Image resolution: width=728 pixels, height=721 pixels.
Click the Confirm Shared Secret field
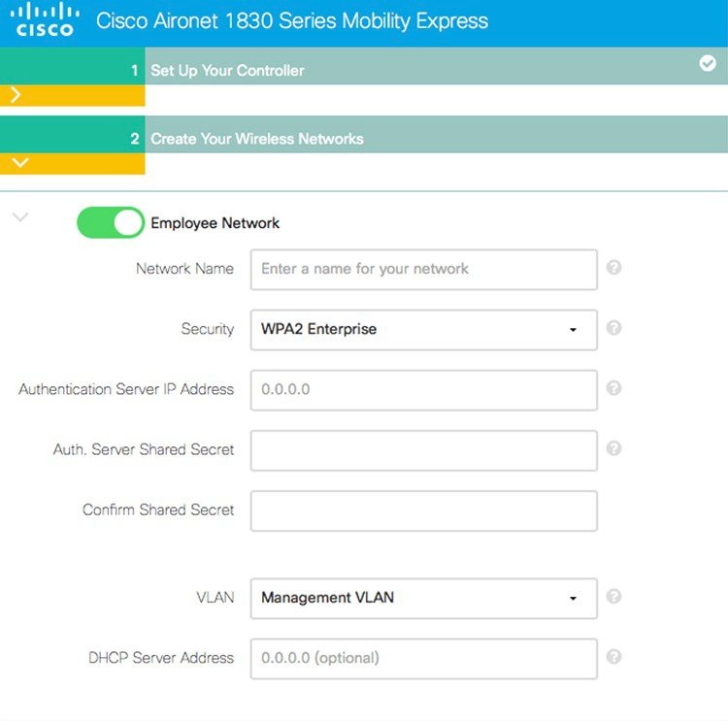pos(423,510)
